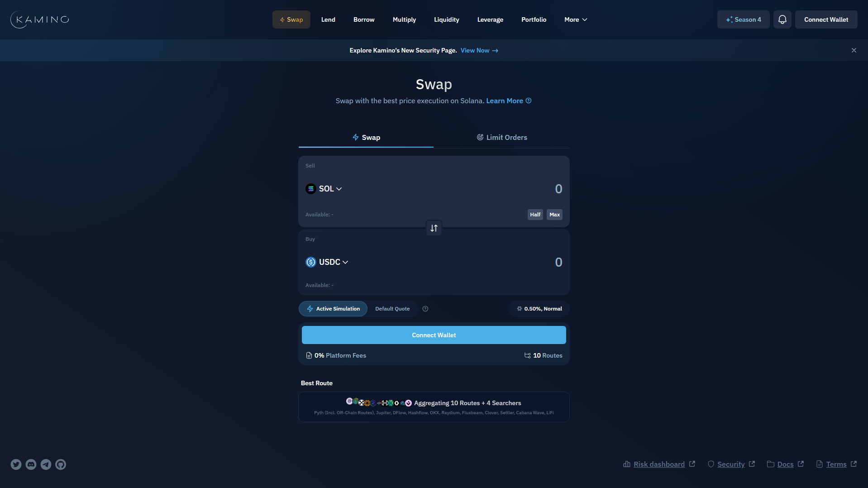
Task: Open the Terms footer link
Action: point(836,464)
